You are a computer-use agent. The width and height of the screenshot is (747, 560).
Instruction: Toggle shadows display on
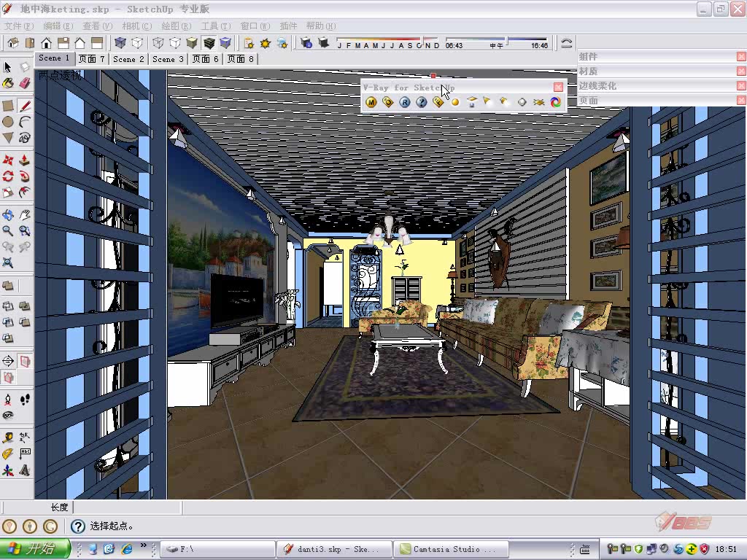click(266, 44)
